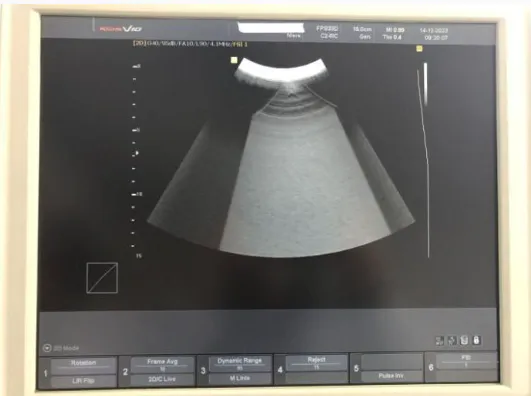Click the C2-6IC probe label
Viewport: 531px width, 396px height.
pyautogui.click(x=329, y=36)
